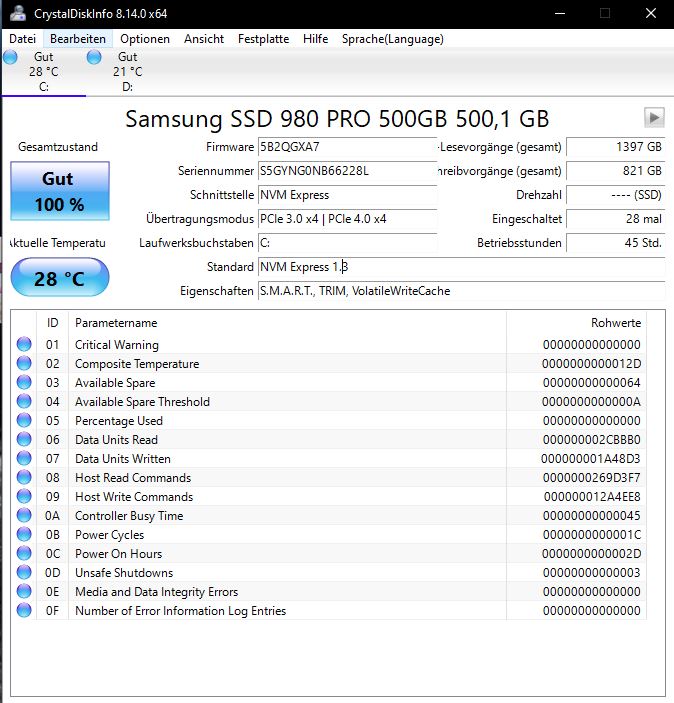
Task: Click the drive title Samsung SSD 980 PRO 500GB
Action: 337,119
